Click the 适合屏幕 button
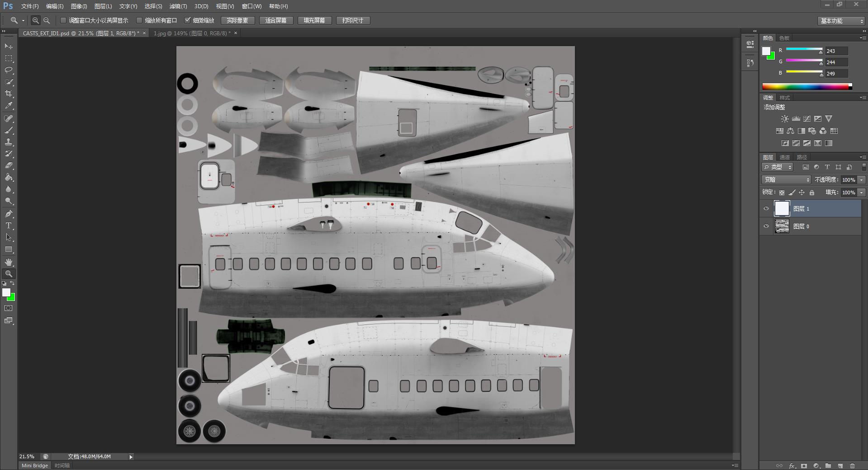Screen dimensions: 868x470 tap(276, 20)
